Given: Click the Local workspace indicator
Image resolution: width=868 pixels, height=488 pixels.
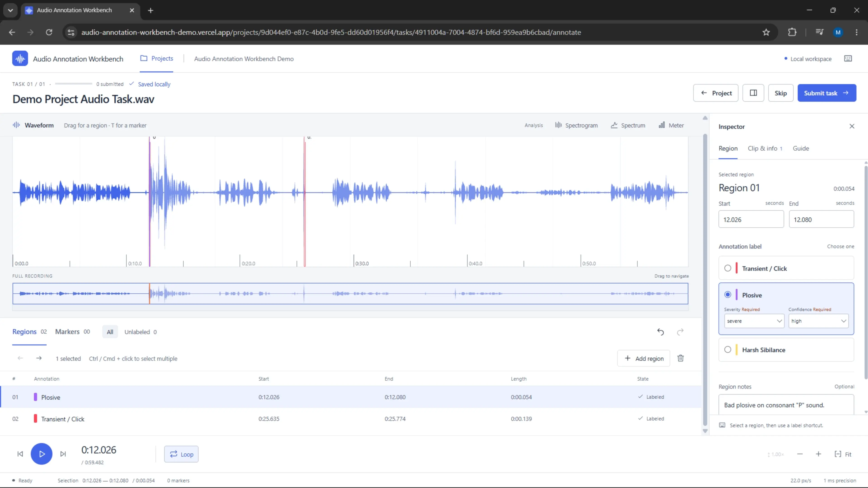Looking at the screenshot, I should tap(808, 59).
